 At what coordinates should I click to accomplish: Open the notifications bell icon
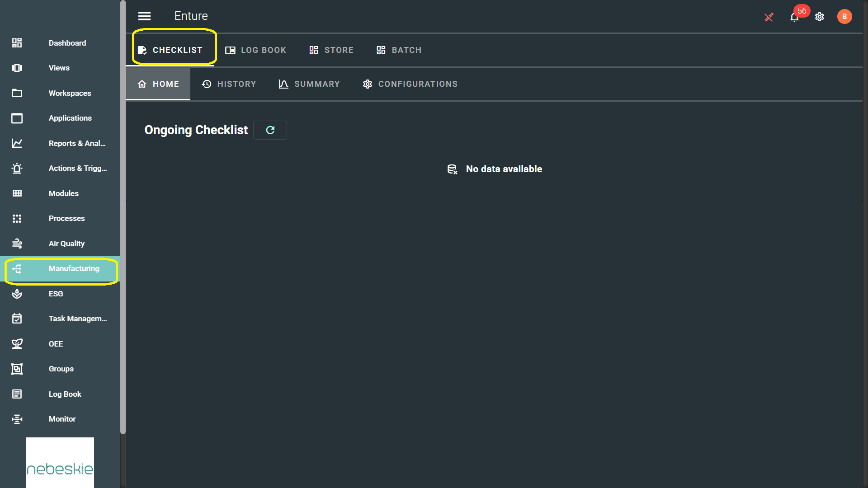pyautogui.click(x=794, y=17)
